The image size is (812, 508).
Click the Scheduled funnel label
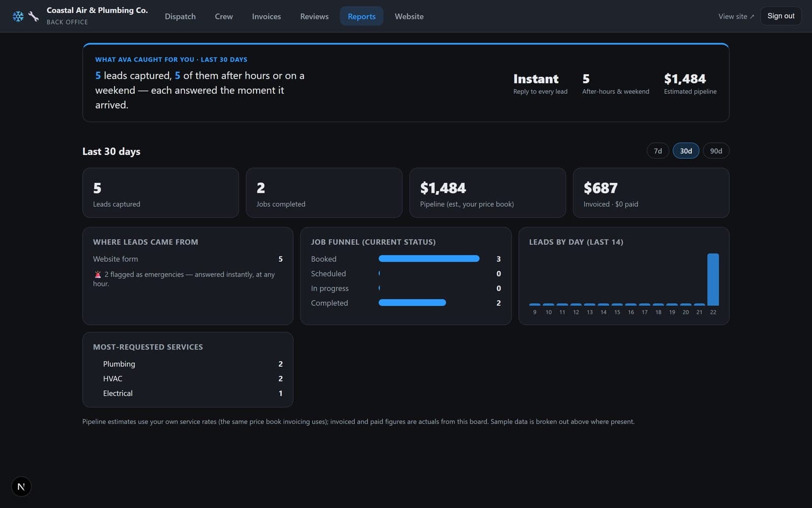pos(328,273)
